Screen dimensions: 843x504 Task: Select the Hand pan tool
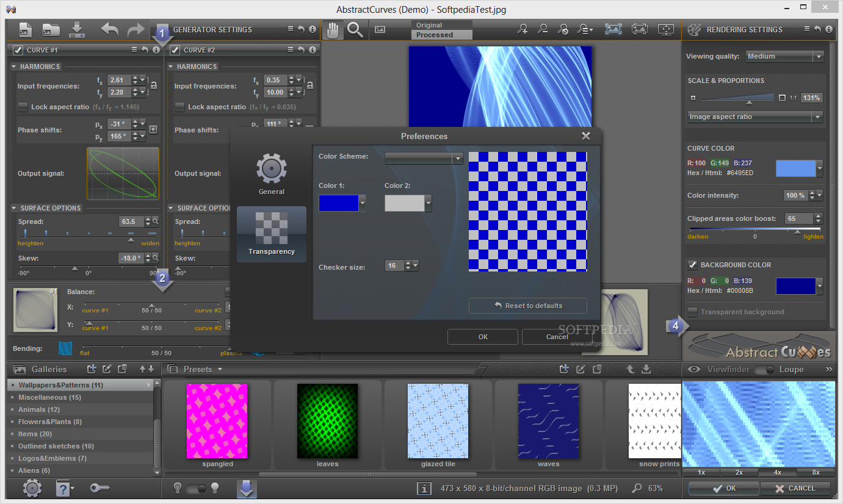tap(333, 29)
